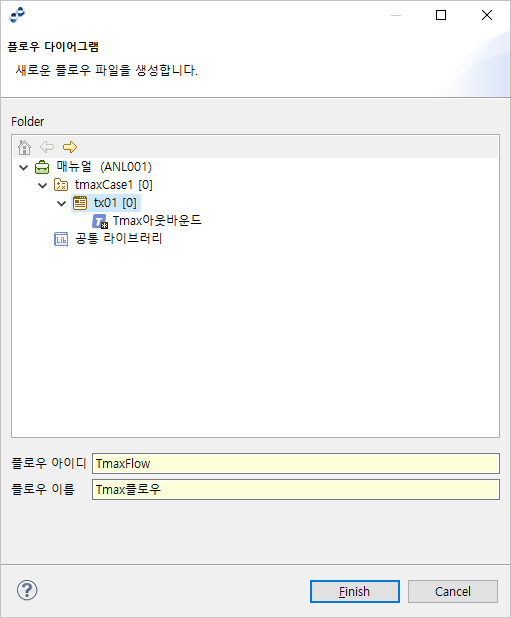This screenshot has height=618, width=511.
Task: Click the tmaxCase1 folder icon
Action: (61, 185)
